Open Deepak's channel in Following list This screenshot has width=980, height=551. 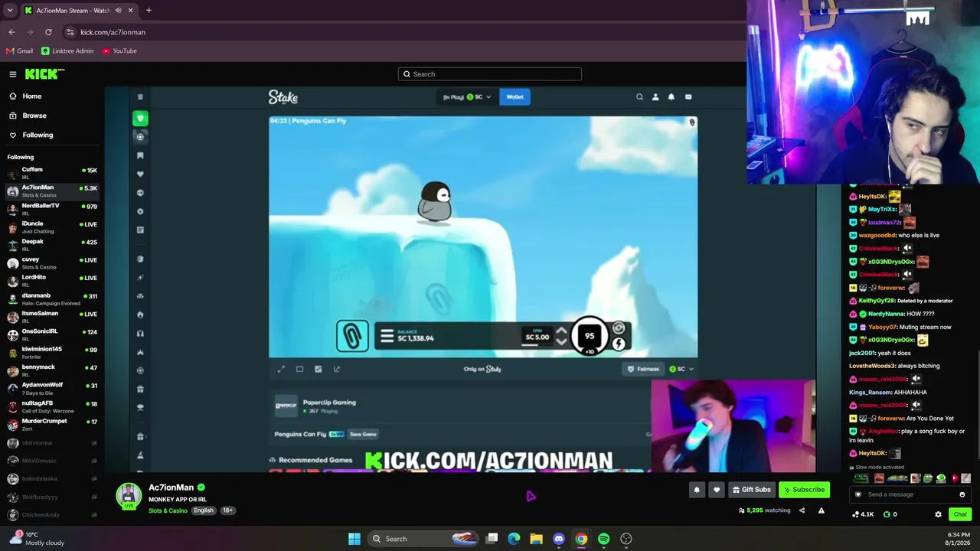52,245
